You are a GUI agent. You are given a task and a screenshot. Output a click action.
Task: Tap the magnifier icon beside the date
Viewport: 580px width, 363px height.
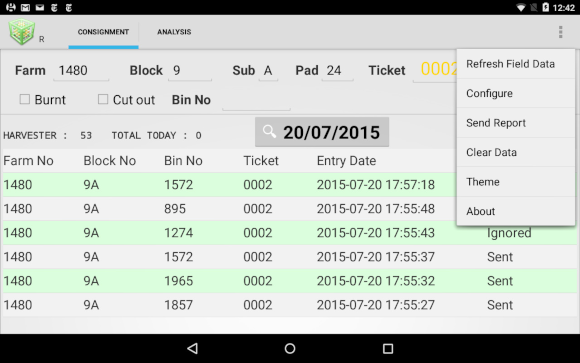269,131
